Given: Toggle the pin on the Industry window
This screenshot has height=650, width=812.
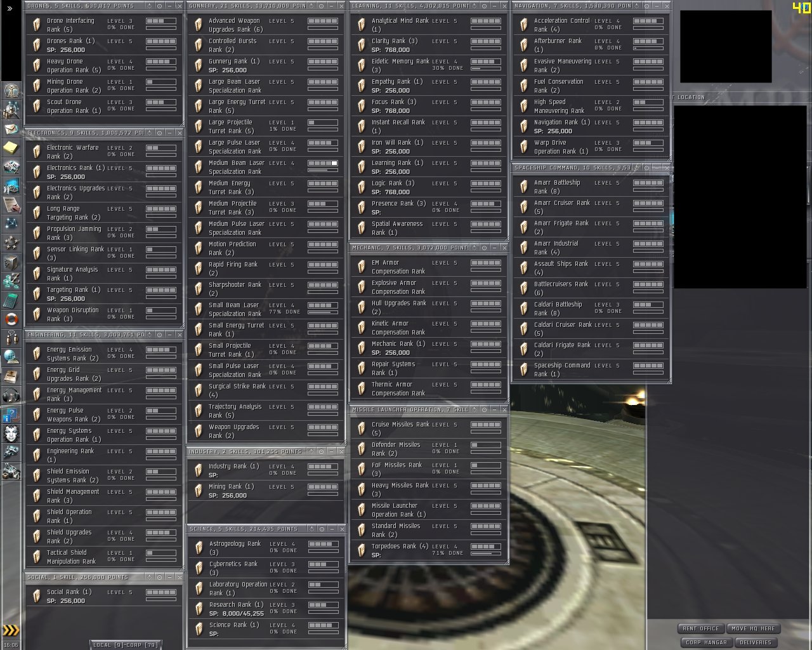Looking at the screenshot, I should coord(311,451).
